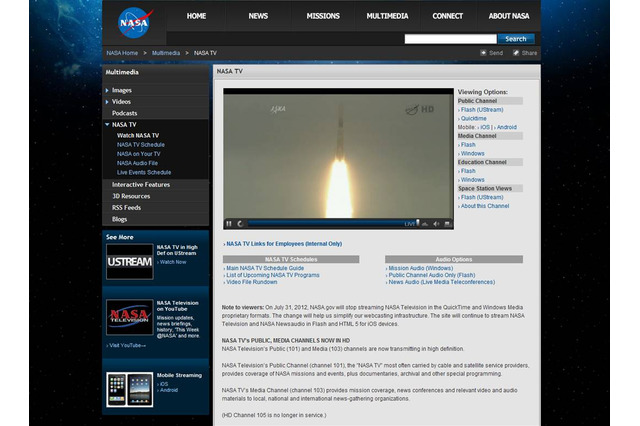
Task: Open the Missions menu in top navigation
Action: click(323, 16)
